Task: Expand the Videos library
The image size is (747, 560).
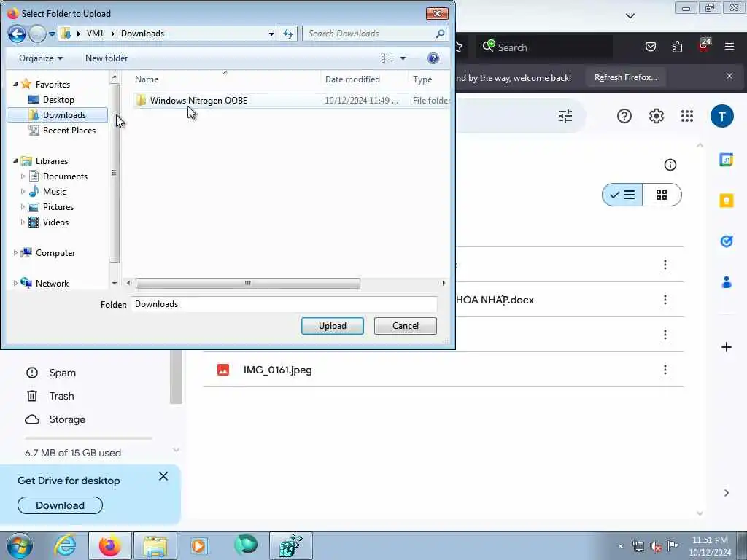Action: pyautogui.click(x=23, y=222)
